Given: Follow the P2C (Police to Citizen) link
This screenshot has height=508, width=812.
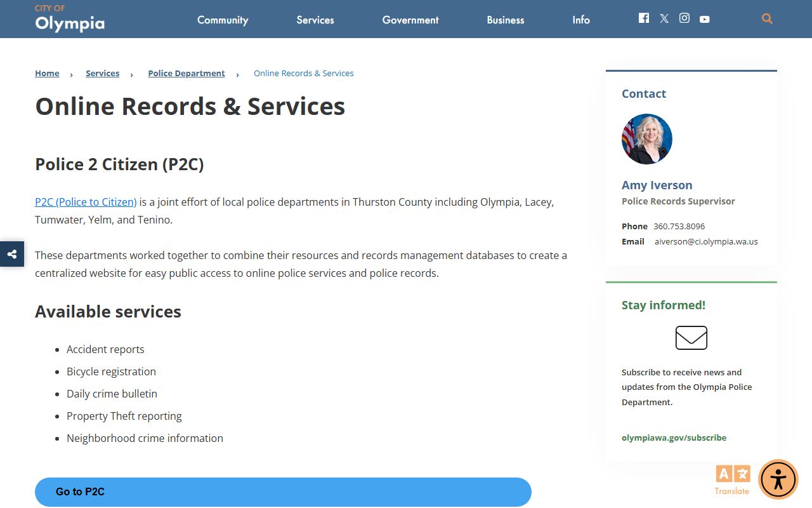Looking at the screenshot, I should [x=86, y=202].
